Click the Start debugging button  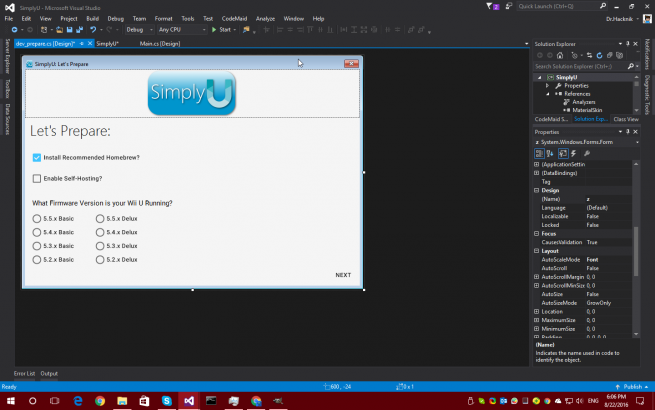coord(221,30)
